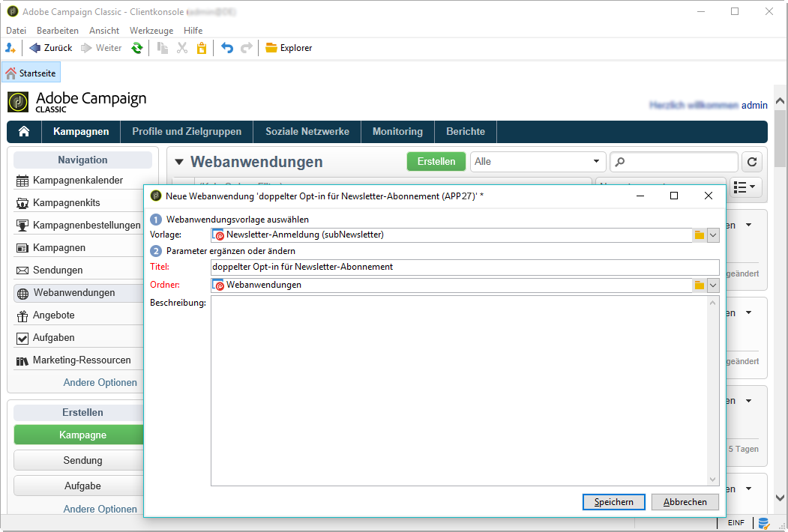The width and height of the screenshot is (788, 532).
Task: Open the Ansicht menu
Action: 104,31
